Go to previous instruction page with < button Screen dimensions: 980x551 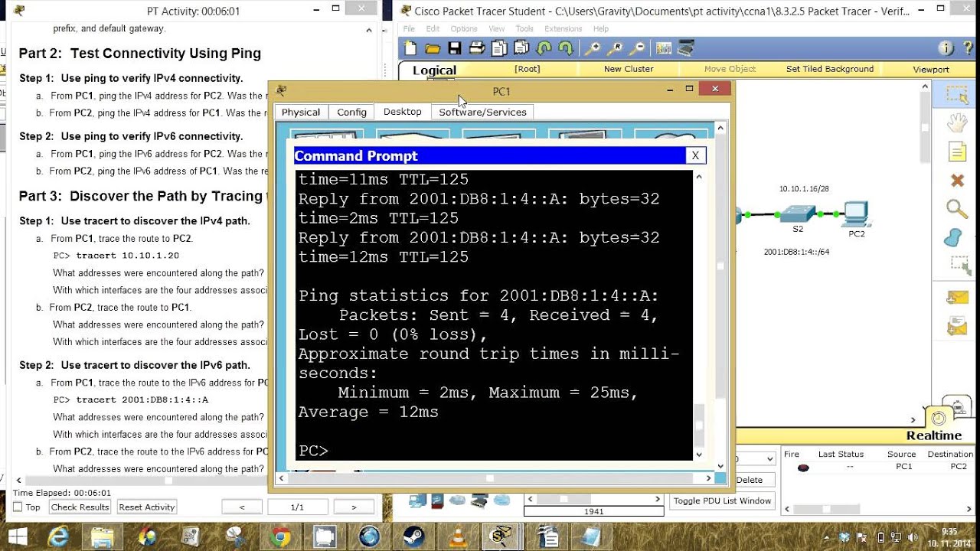coord(243,507)
